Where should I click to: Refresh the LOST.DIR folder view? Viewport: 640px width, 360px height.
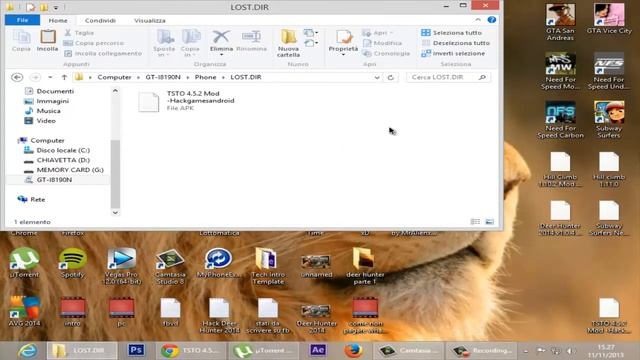pos(391,77)
